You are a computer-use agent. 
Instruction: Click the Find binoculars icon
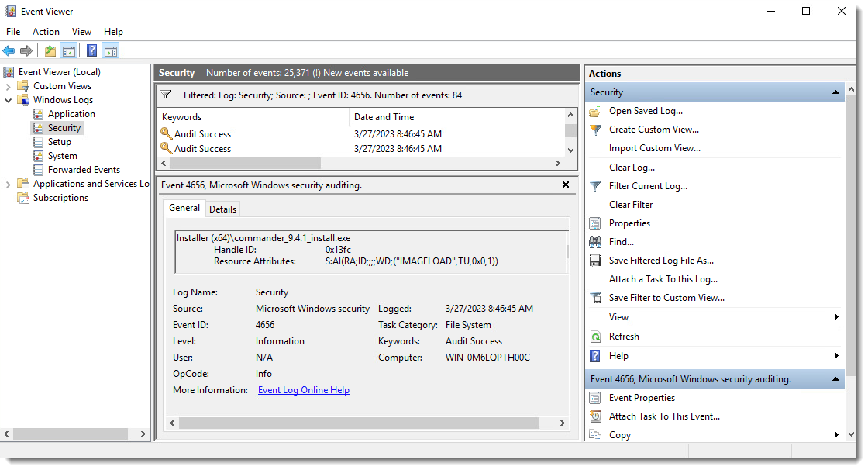click(x=594, y=241)
